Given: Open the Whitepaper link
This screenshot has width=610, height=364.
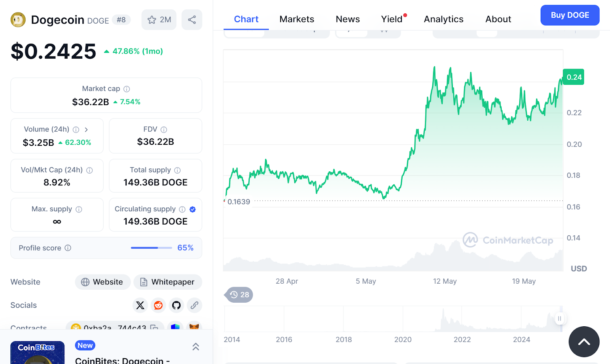Looking at the screenshot, I should (168, 282).
